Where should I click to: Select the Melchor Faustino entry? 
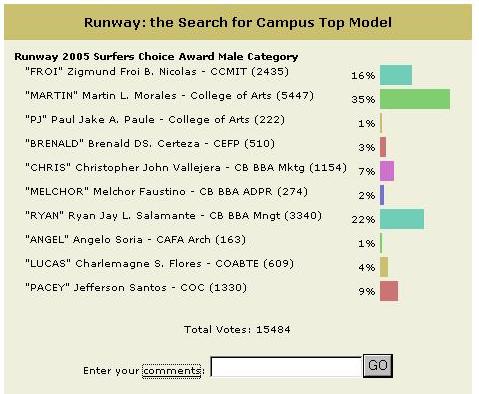click(166, 192)
